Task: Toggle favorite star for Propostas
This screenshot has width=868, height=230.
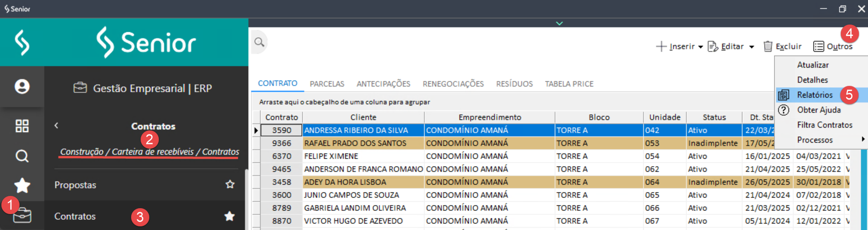Action: pos(230,185)
